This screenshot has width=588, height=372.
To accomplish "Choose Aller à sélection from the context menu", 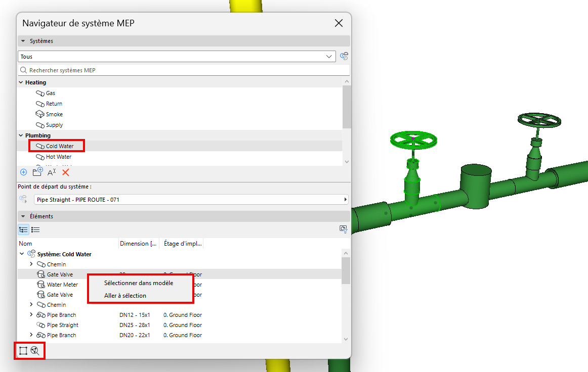I will click(x=125, y=296).
